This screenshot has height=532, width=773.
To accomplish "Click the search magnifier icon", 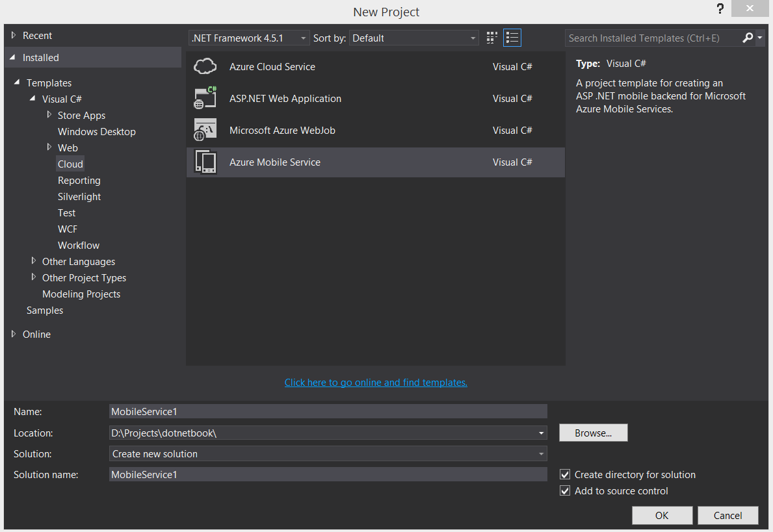I will tap(748, 38).
